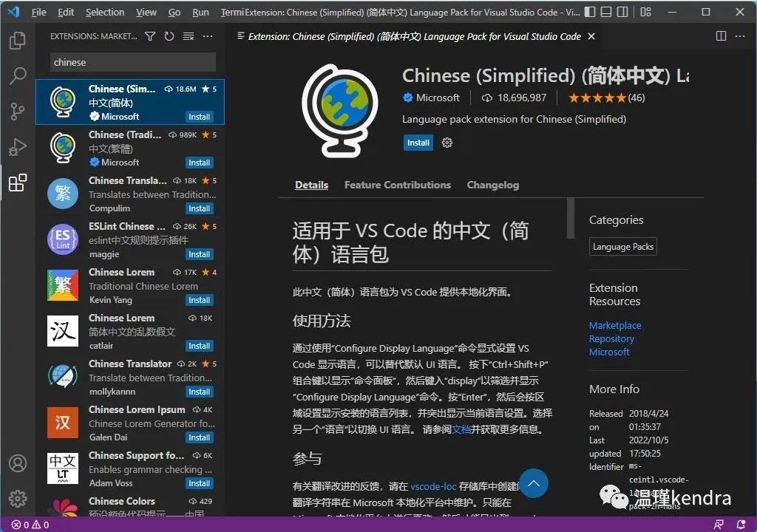The width and height of the screenshot is (757, 532).
Task: Open the Explorer view in activity bar
Action: (18, 40)
